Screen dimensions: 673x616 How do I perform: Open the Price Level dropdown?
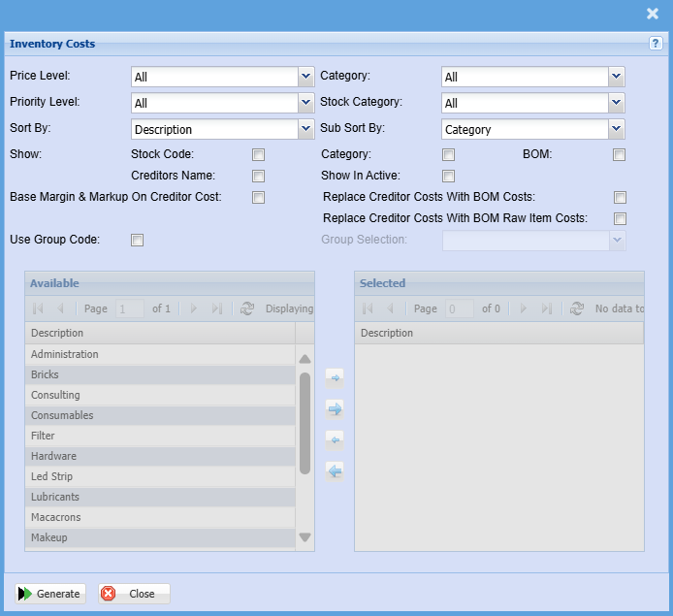(x=306, y=77)
